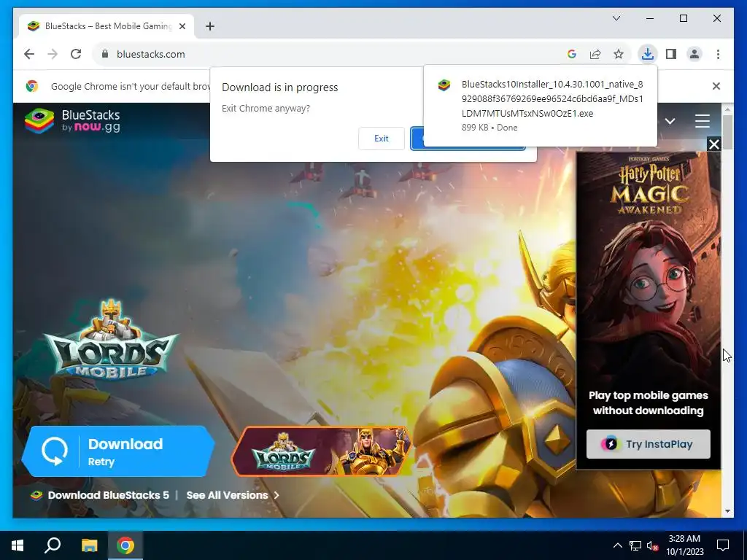This screenshot has width=747, height=560.
Task: Reload the BlueStacks page
Action: click(x=76, y=54)
